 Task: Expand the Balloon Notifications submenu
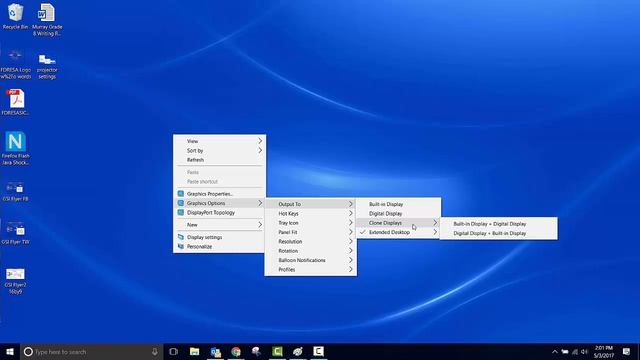(311, 260)
